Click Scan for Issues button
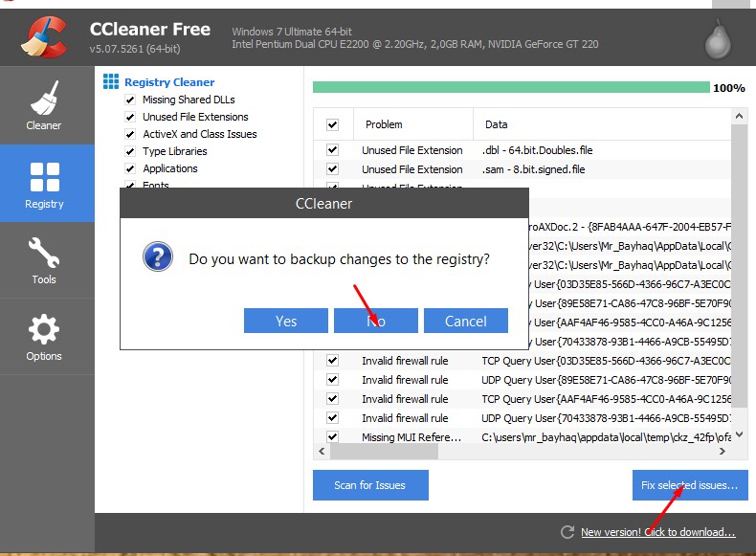The width and height of the screenshot is (756, 556). point(370,485)
